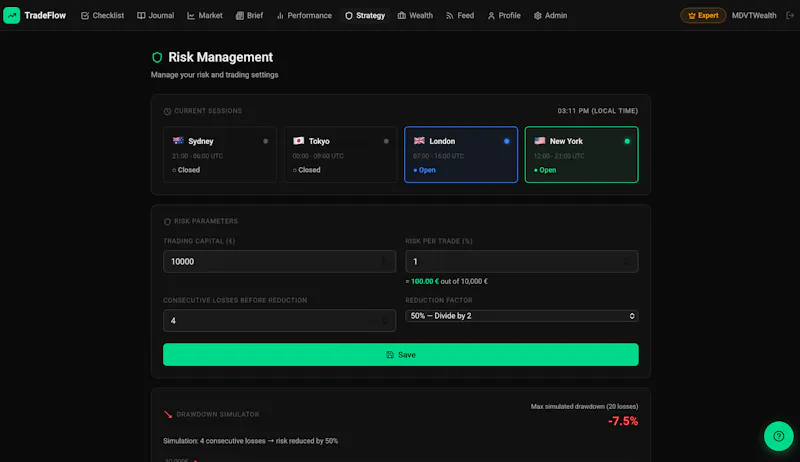Click the logout icon
The width and height of the screenshot is (800, 462).
point(790,15)
